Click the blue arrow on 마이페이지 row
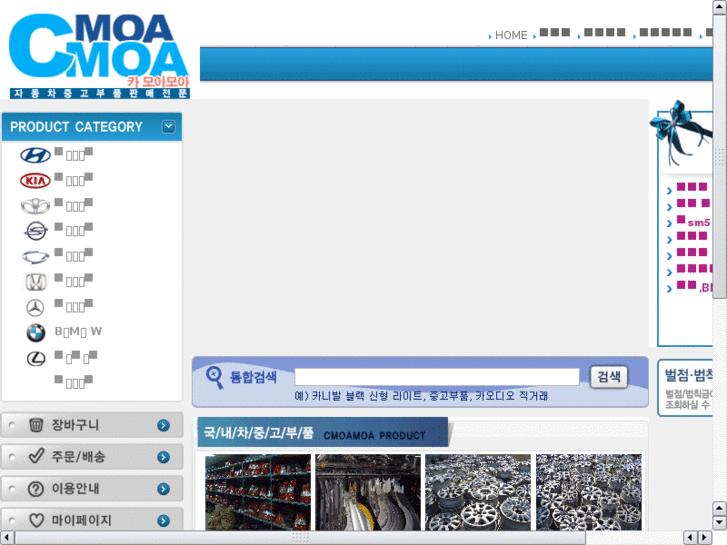The width and height of the screenshot is (727, 545). point(163,521)
